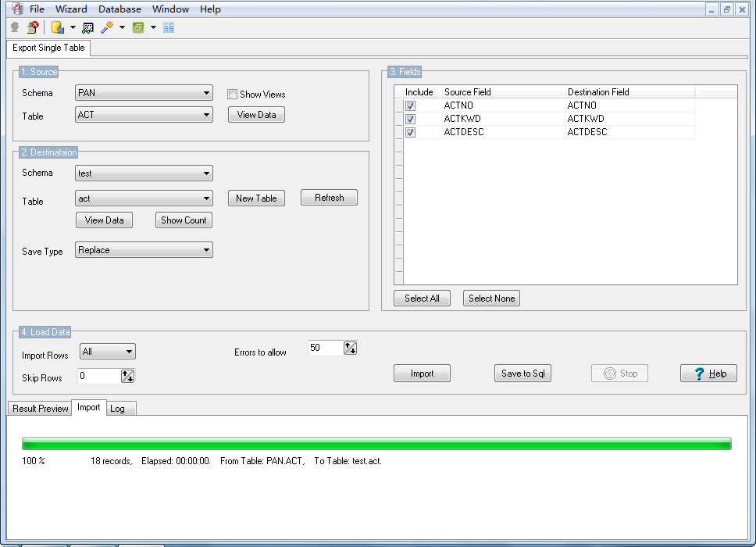Select the ACTNO destination field cell
Image resolution: width=756 pixels, height=547 pixels.
(x=630, y=105)
